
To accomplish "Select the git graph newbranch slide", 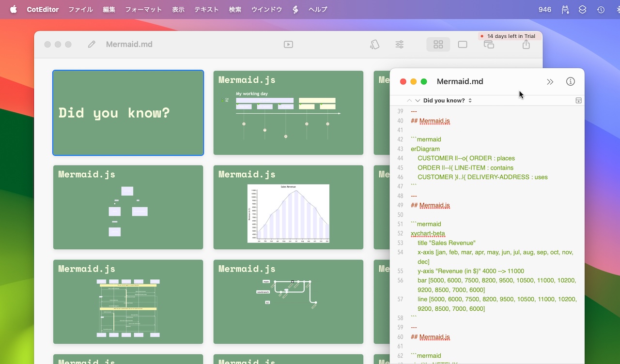I will (x=288, y=302).
